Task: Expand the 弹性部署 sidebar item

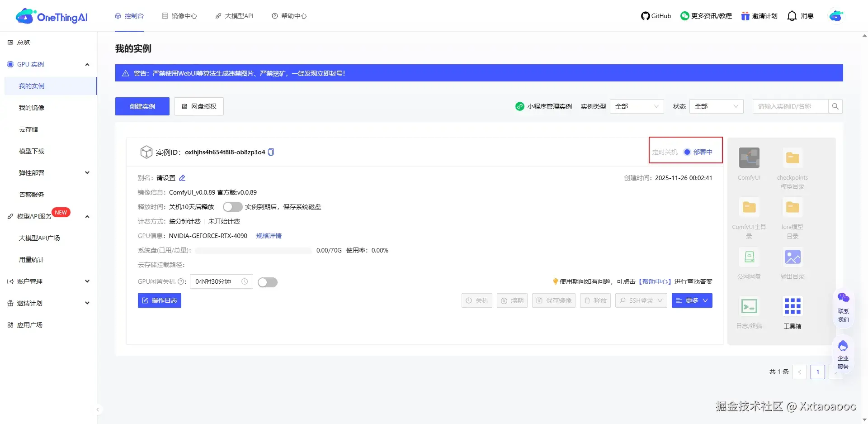Action: [87, 173]
